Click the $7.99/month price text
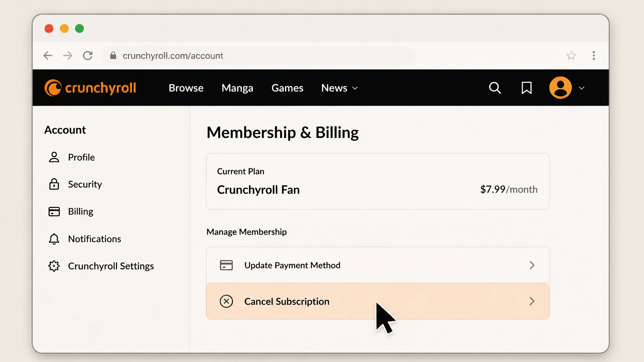Image resolution: width=644 pixels, height=362 pixels. click(509, 189)
